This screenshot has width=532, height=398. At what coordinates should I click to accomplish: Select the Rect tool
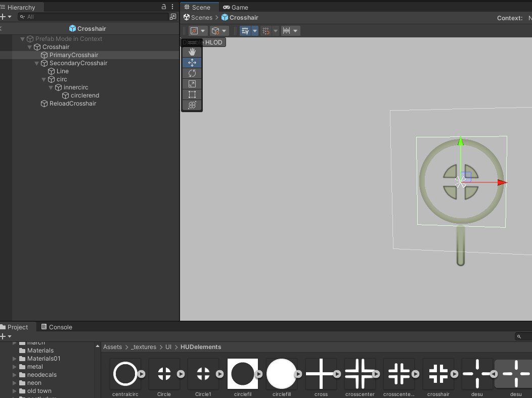tap(192, 94)
